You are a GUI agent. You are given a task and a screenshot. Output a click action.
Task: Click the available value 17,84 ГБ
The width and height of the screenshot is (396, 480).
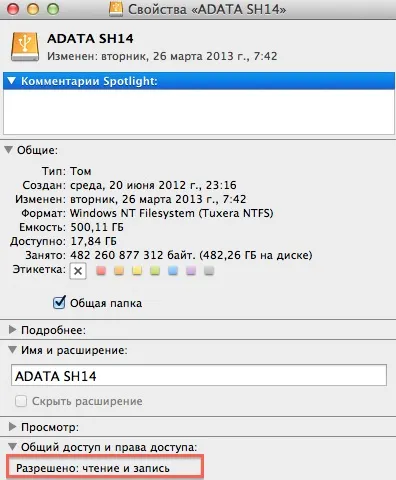pyautogui.click(x=93, y=241)
